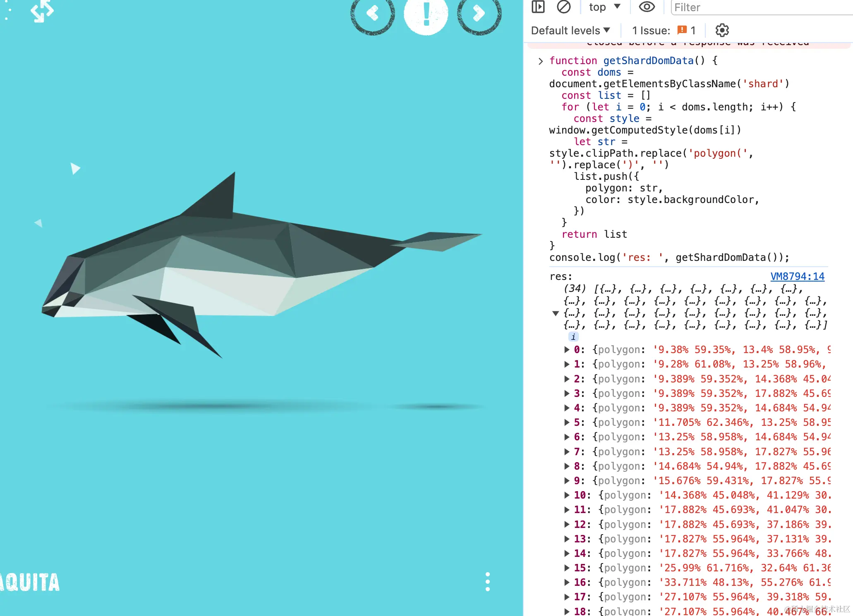Click the 1 Issue label
This screenshot has width=853, height=616.
[x=651, y=30]
